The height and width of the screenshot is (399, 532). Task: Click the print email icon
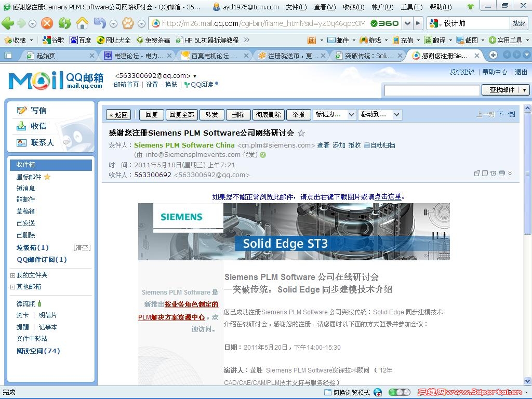click(502, 174)
